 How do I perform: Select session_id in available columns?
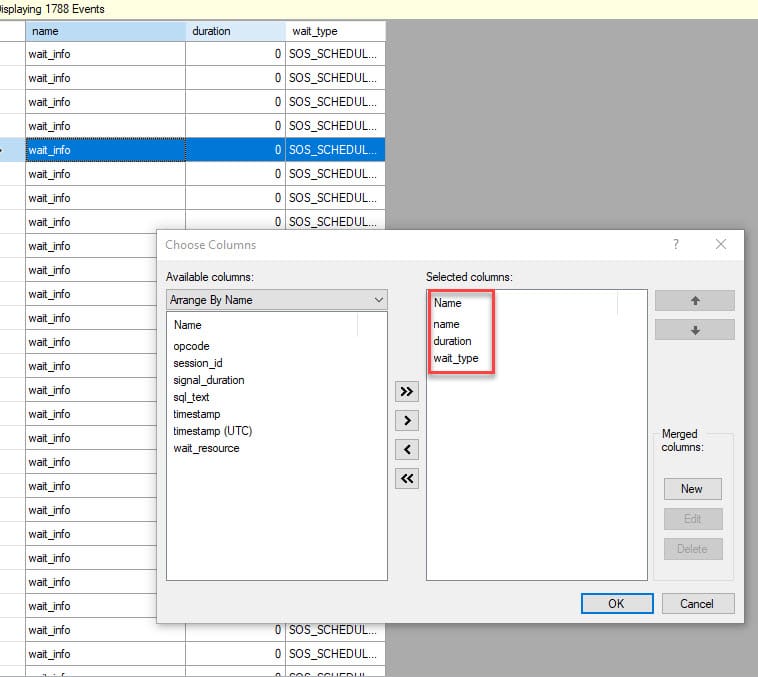198,363
